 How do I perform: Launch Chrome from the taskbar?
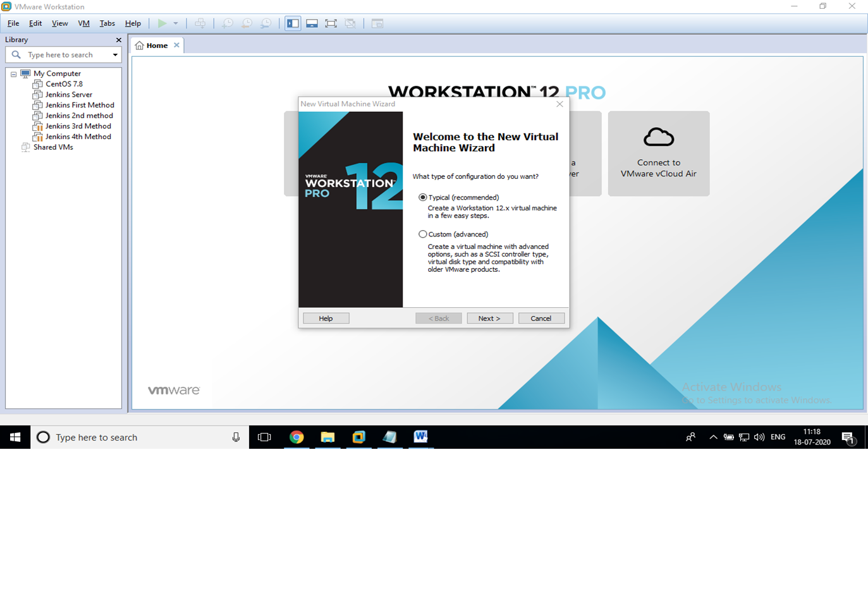[x=296, y=437]
